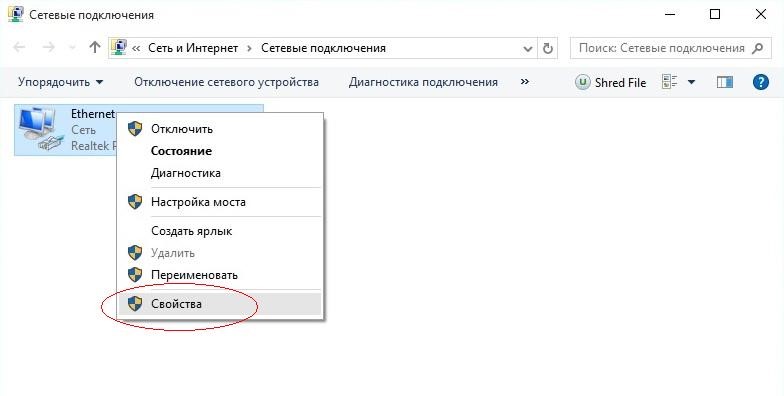Open the Упорядочить dropdown menu

(x=60, y=82)
